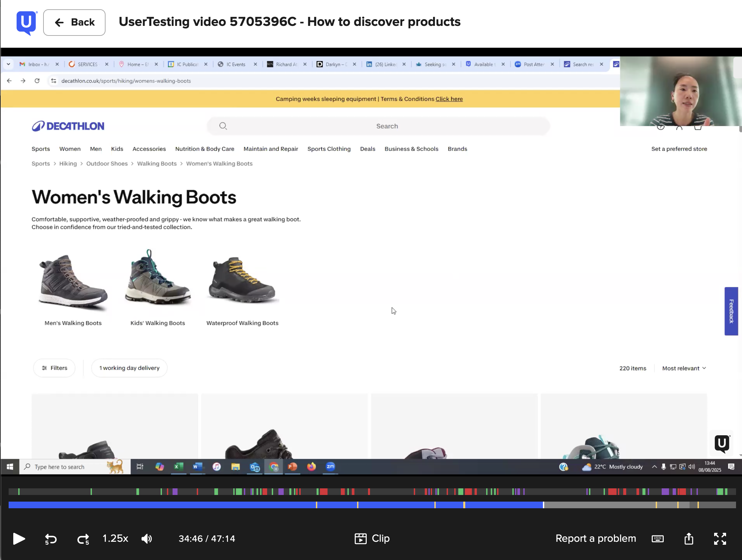
Task: Open keyboard shortcuts icon in the player
Action: (x=657, y=539)
